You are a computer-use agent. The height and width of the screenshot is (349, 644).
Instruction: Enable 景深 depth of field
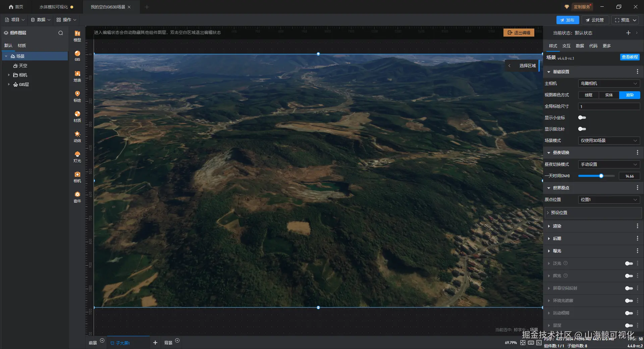629,326
